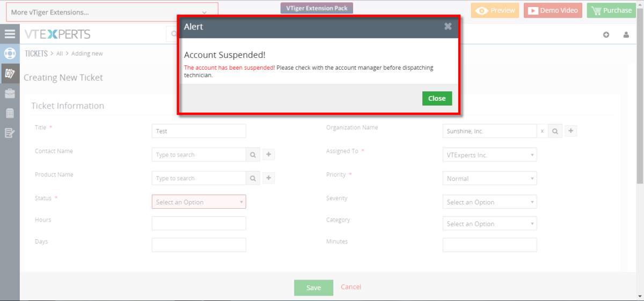
Task: Click the green Close button
Action: [x=437, y=98]
